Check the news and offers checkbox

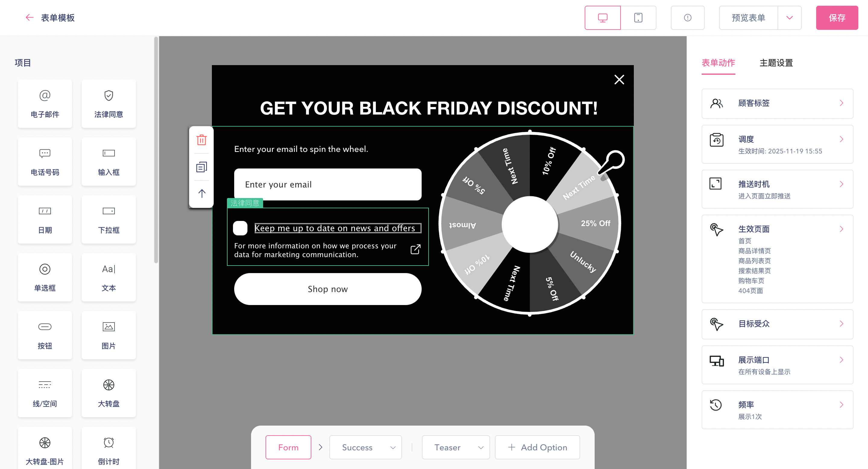[x=240, y=228]
